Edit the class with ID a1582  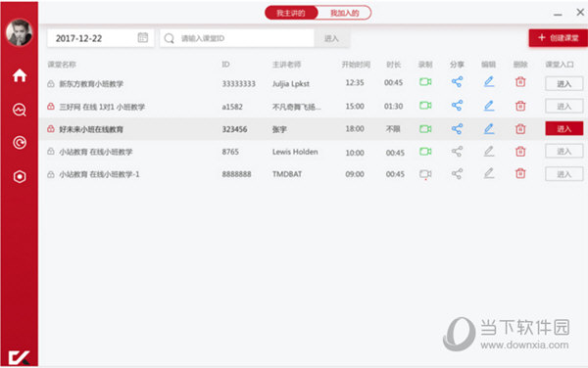click(489, 106)
